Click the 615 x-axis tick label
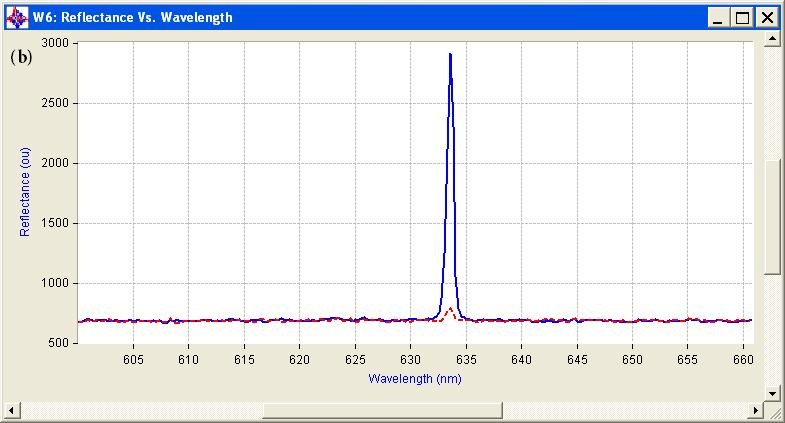 [x=244, y=359]
